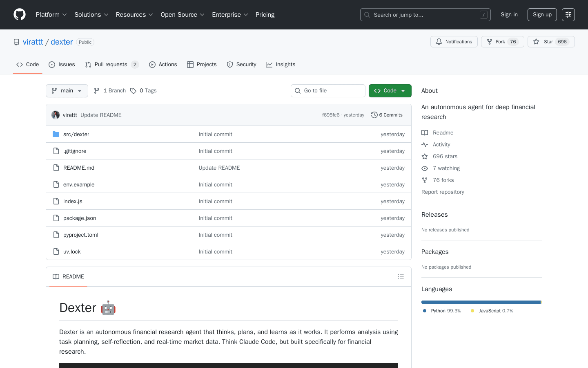Click the watching eye icon
Screen dimensions: 588x368
click(x=425, y=168)
